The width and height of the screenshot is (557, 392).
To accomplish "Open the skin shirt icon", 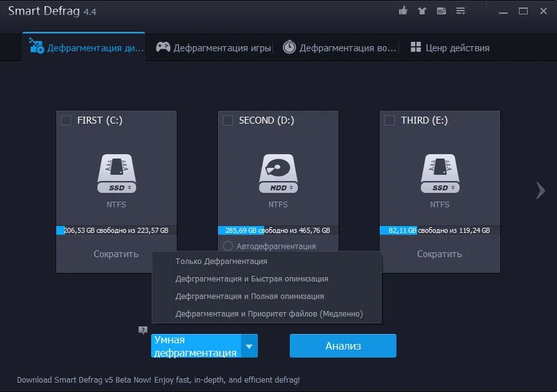I will pyautogui.click(x=422, y=11).
